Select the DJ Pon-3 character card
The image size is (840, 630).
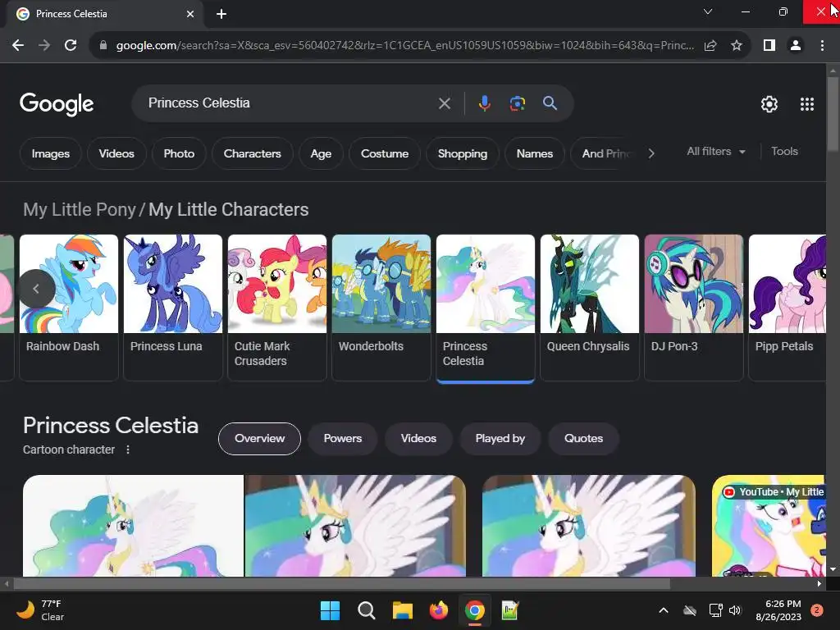tap(693, 307)
